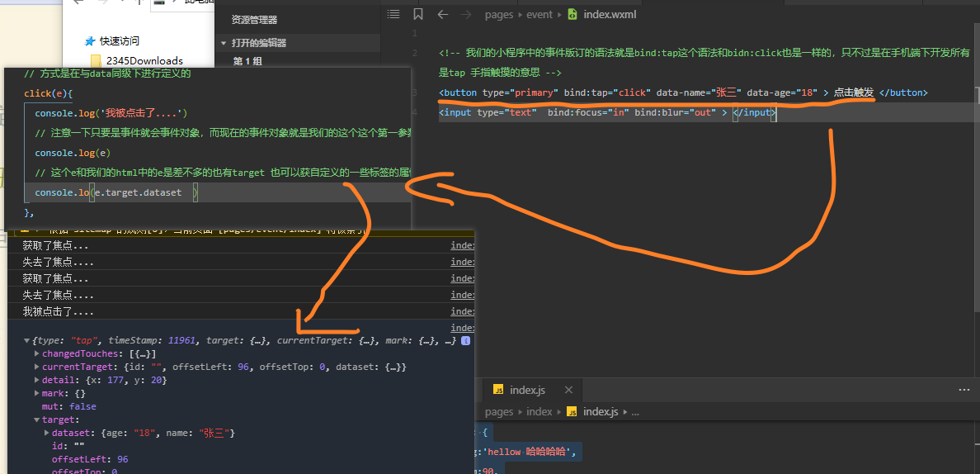Expand the dataset object under target
The width and height of the screenshot is (980, 474).
click(46, 433)
